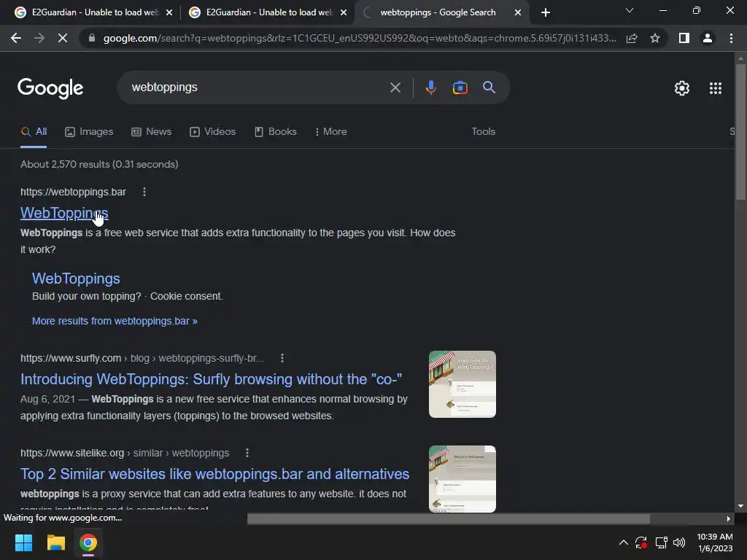Image resolution: width=747 pixels, height=560 pixels.
Task: Clear the search box text
Action: (395, 87)
